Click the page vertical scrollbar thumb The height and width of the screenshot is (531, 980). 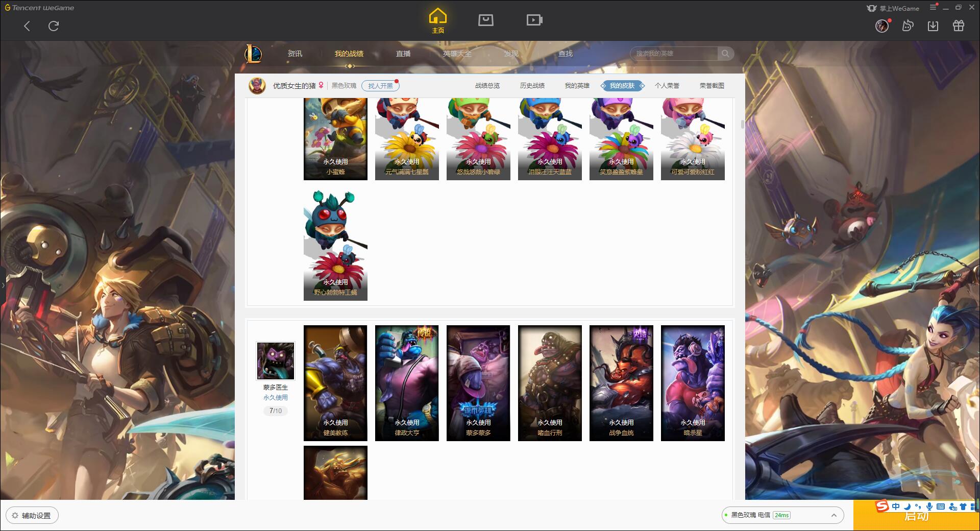coord(742,124)
